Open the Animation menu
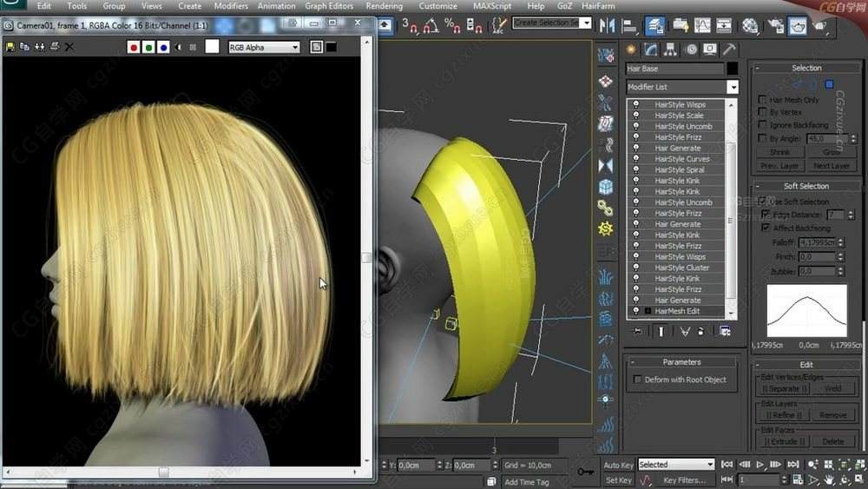868x489 pixels. click(276, 6)
